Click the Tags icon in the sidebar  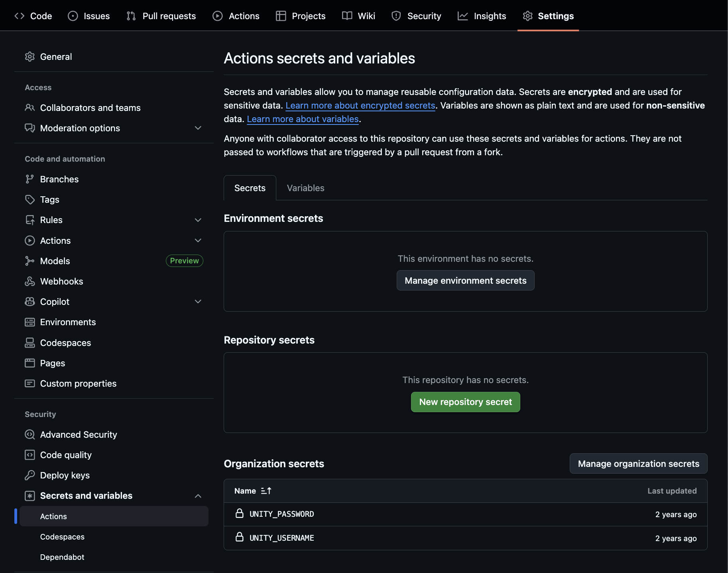click(30, 199)
